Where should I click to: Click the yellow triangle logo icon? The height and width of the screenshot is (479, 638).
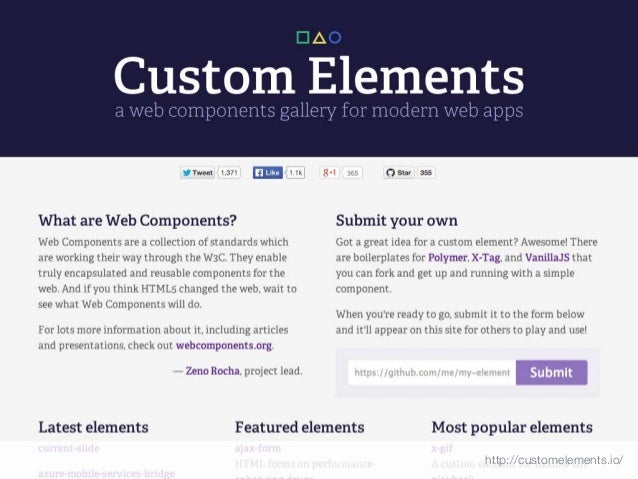(319, 38)
